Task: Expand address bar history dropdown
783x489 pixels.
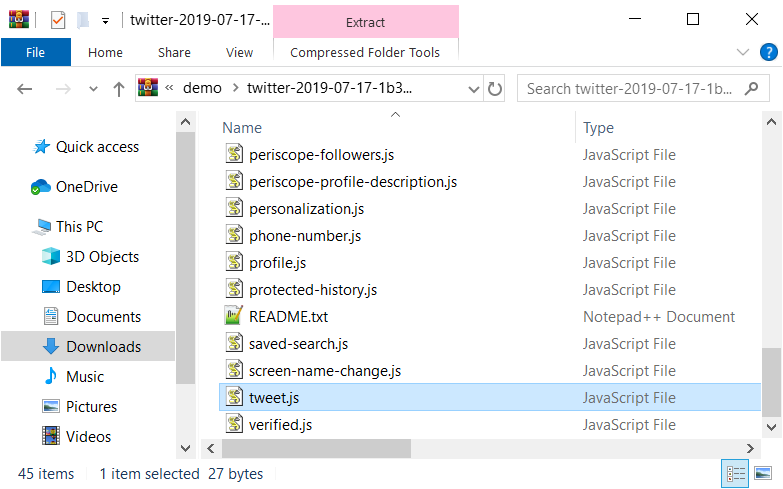Action: [x=473, y=89]
